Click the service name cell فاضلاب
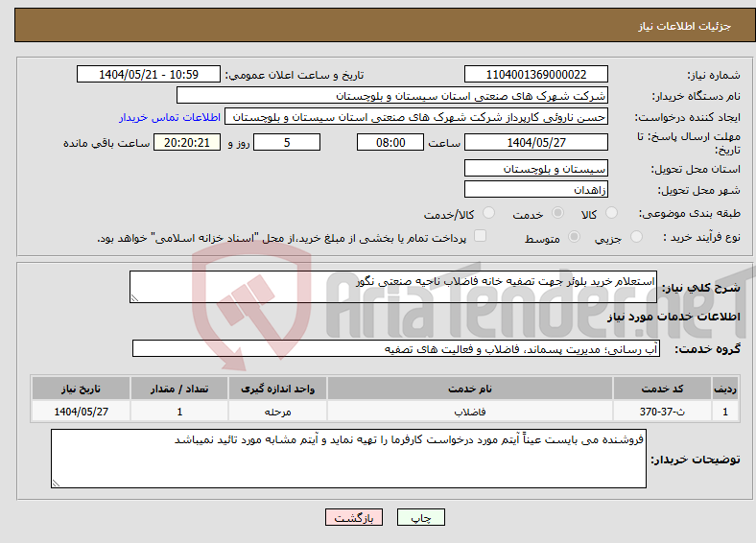Image resolution: width=756 pixels, height=543 pixels. click(469, 412)
